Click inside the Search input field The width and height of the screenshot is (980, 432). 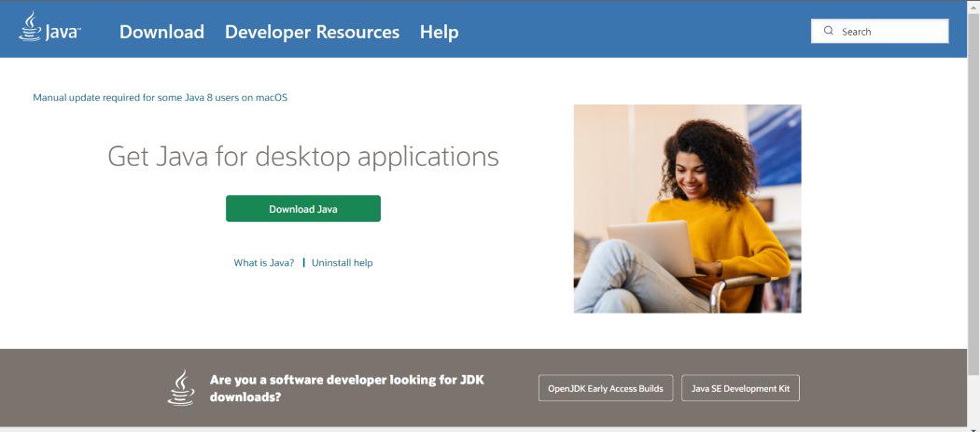(879, 32)
